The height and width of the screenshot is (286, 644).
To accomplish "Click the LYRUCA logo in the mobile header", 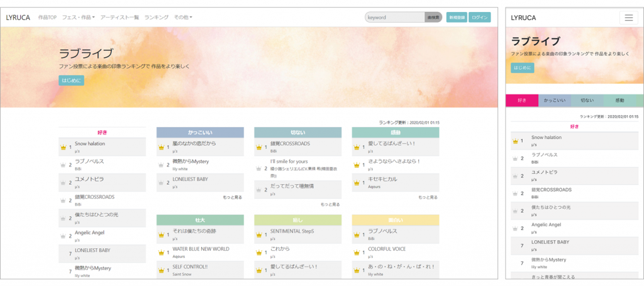I will [523, 18].
